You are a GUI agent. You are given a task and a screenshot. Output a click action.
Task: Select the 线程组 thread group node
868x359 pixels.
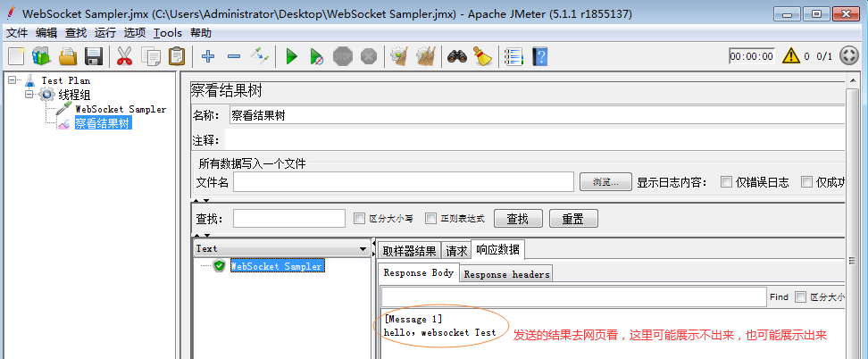[x=74, y=95]
